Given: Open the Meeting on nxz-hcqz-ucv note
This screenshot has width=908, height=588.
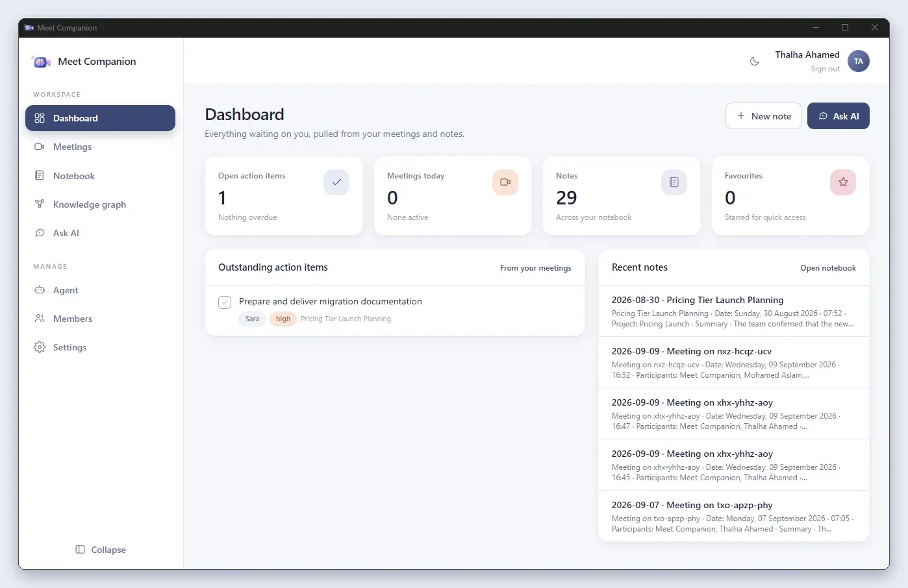Looking at the screenshot, I should coord(734,363).
